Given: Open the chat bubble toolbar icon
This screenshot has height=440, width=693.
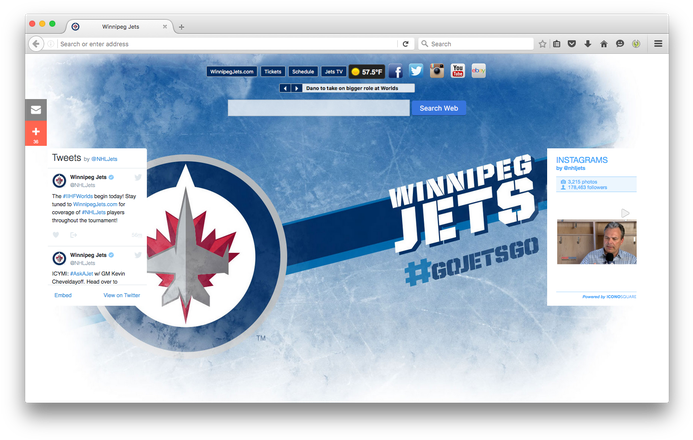Looking at the screenshot, I should (620, 44).
